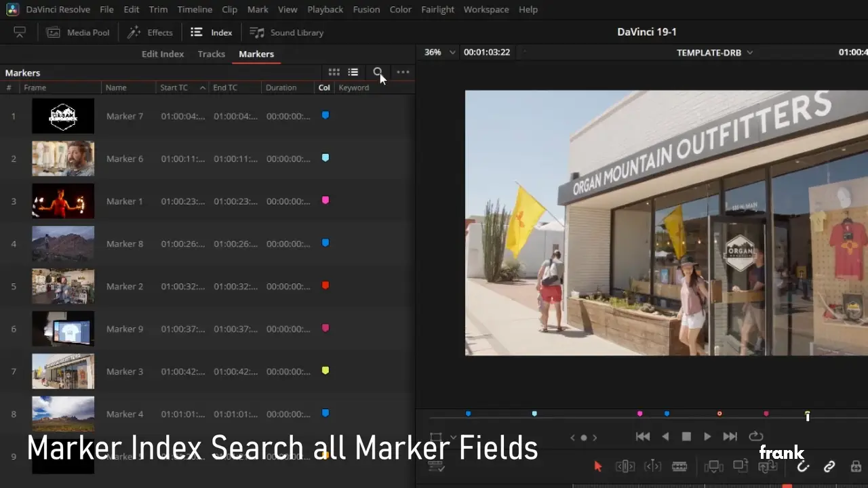The width and height of the screenshot is (868, 488).
Task: Switch to the Edit Index tab
Action: pyautogui.click(x=163, y=54)
